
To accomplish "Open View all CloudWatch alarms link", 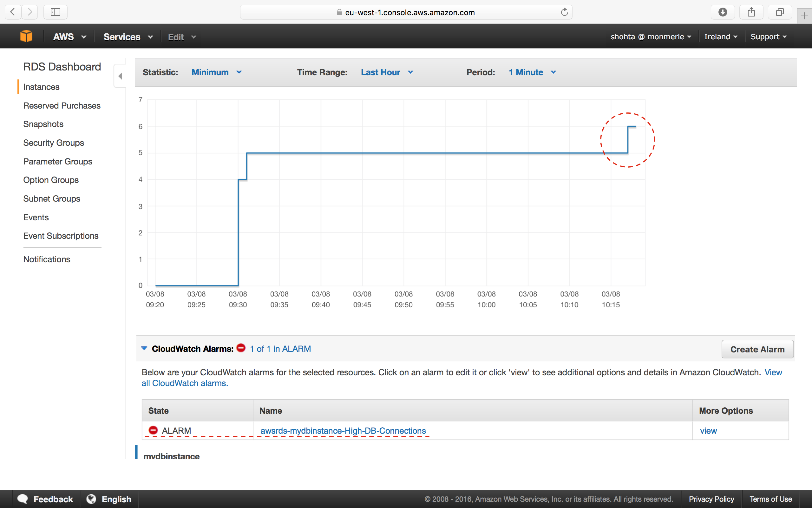I will point(185,383).
